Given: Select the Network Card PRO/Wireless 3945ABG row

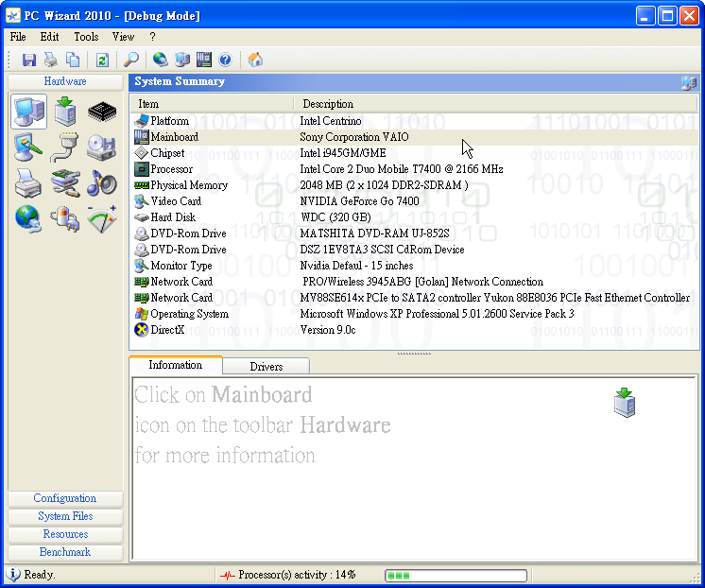Looking at the screenshot, I should pos(415,282).
